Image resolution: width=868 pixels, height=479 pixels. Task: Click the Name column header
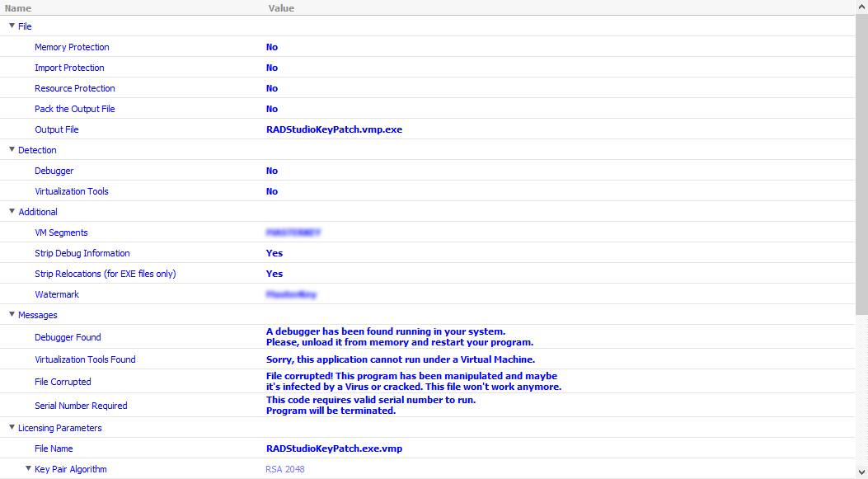coord(17,8)
